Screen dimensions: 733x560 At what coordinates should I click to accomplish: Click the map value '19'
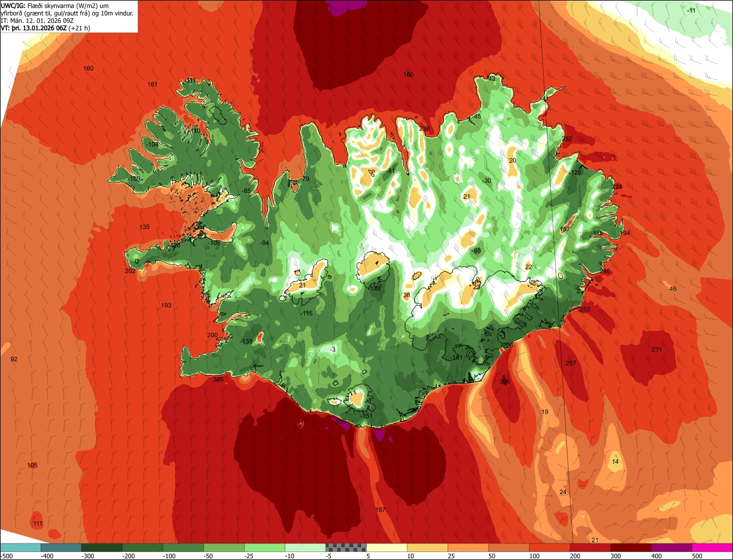click(545, 412)
